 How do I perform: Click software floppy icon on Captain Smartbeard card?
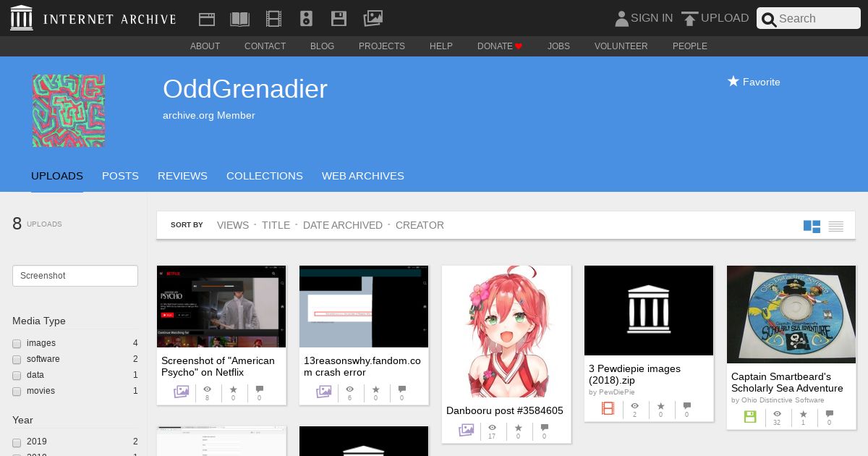750,417
